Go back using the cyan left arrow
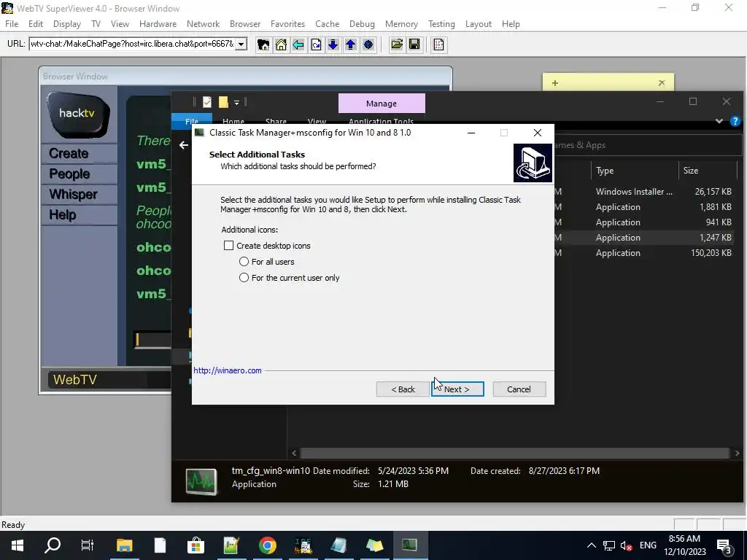This screenshot has height=560, width=747. pyautogui.click(x=298, y=44)
